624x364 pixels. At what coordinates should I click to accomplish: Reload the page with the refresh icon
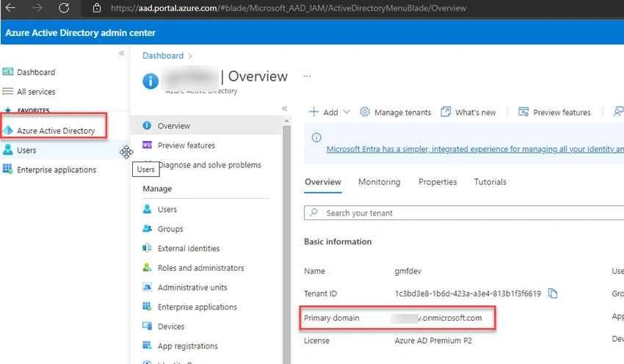[x=64, y=7]
